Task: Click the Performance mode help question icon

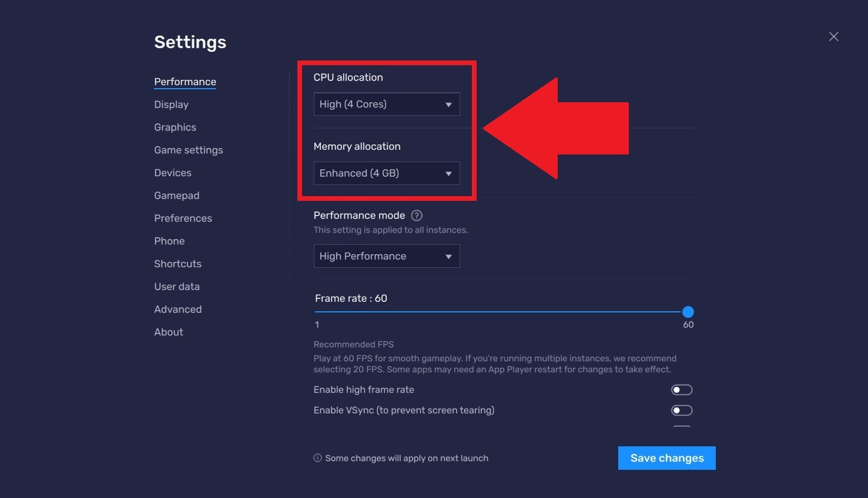Action: click(x=417, y=216)
